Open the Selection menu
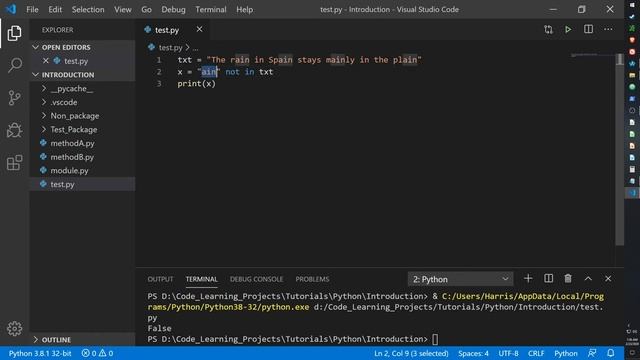Screen dimensions: 640x360 [x=88, y=9]
